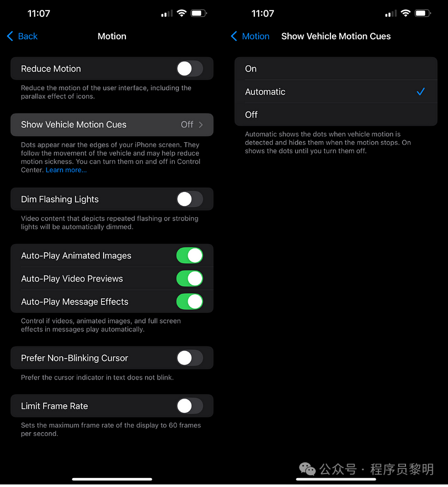Open Show Vehicle Motion Cues disclosure arrow
Screen dimensions: 448x487
[200, 125]
